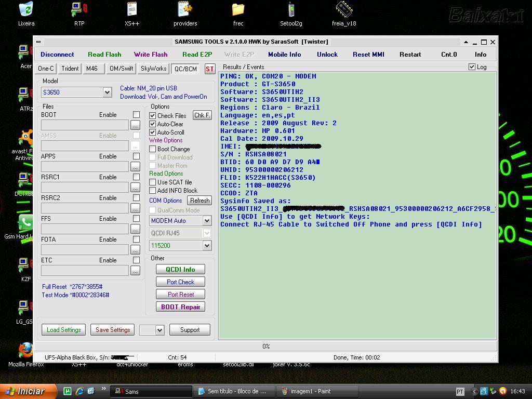Image resolution: width=532 pixels, height=399 pixels.
Task: Browse for APPS file with the ... button
Action: (135, 167)
